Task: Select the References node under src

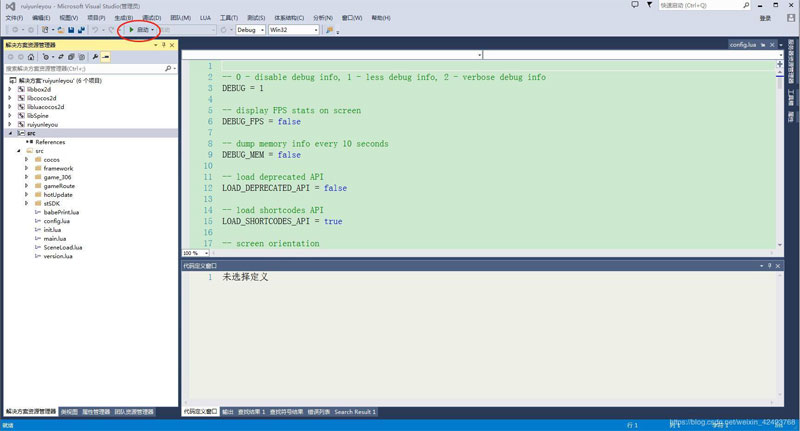Action: (50, 142)
